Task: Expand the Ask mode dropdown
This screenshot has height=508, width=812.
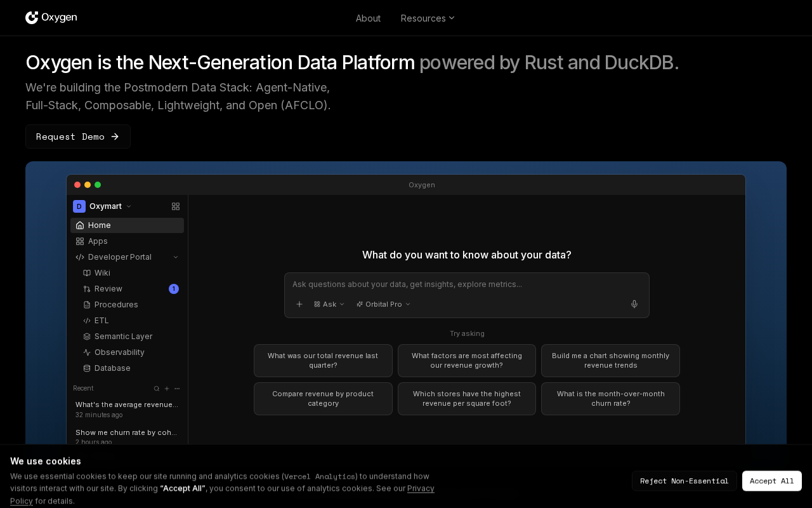Action: pos(329,304)
